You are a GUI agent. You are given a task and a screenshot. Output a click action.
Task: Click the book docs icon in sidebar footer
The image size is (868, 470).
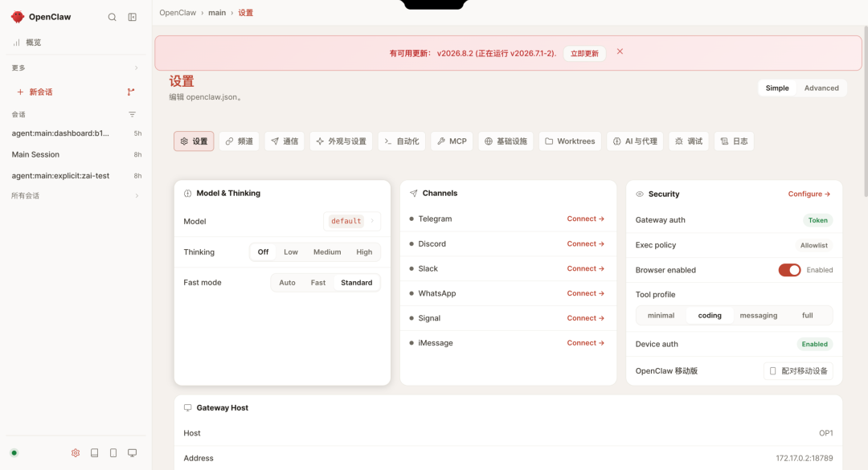95,453
